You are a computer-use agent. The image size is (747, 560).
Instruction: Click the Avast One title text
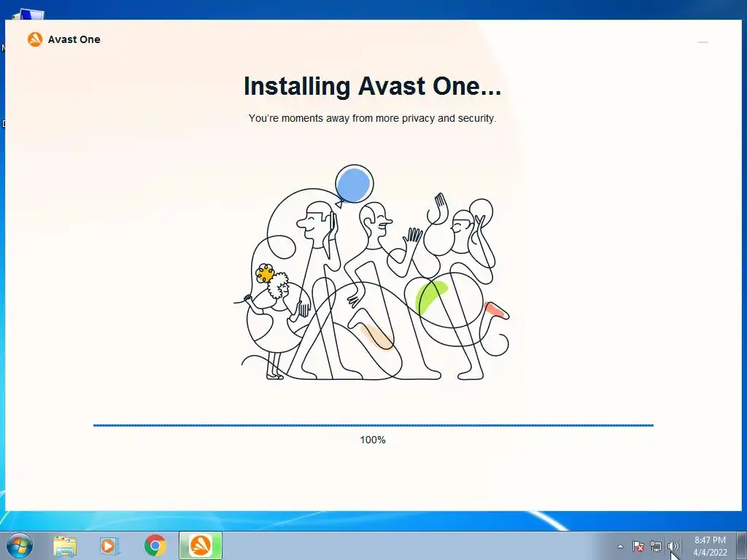coord(74,39)
